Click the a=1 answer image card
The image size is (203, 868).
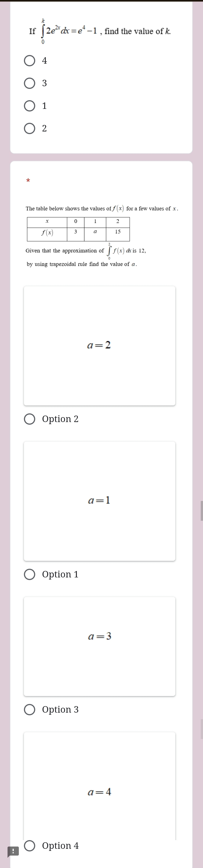tap(99, 501)
